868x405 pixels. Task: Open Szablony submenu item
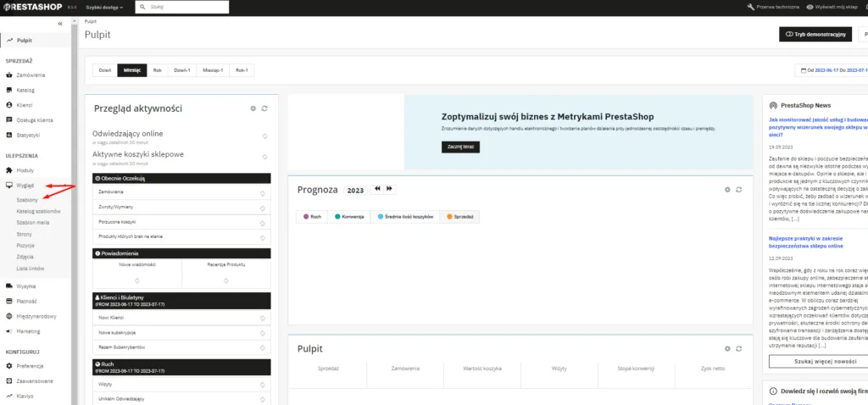tap(27, 199)
